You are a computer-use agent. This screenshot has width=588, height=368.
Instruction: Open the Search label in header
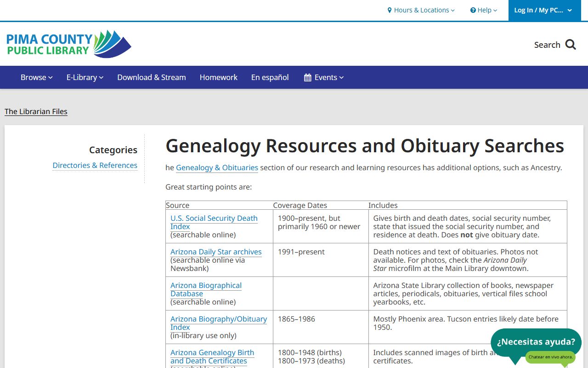(547, 45)
